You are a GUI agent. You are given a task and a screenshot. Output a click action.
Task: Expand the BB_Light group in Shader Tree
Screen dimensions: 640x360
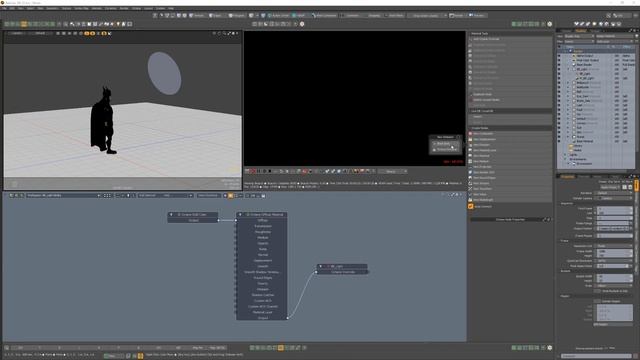tap(568, 69)
